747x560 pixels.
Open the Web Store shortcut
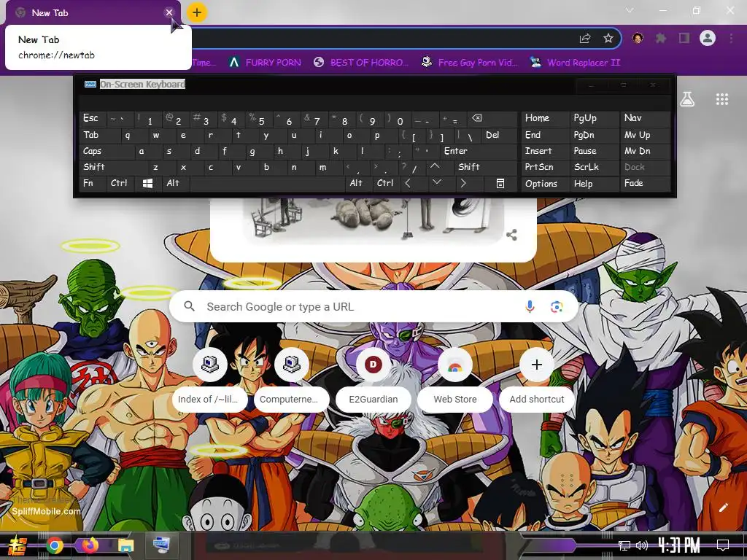[455, 379]
